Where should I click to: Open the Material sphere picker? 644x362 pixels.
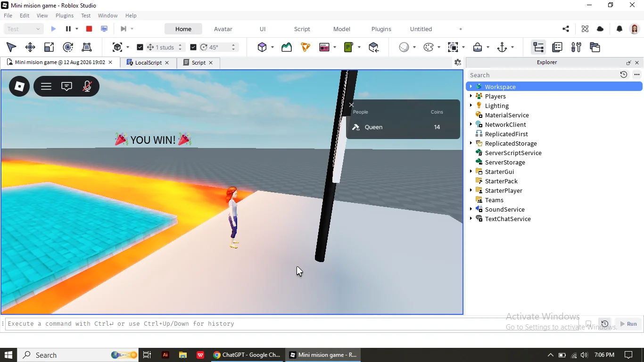click(404, 47)
